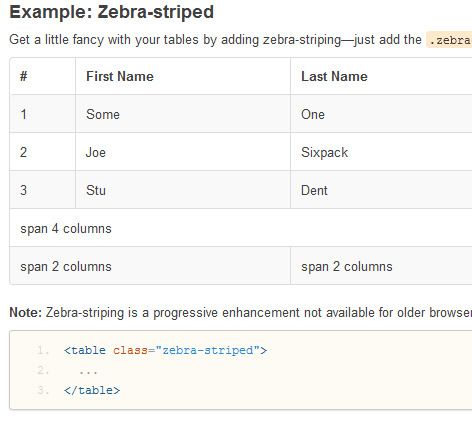
Task: Click the 'First Name' column header
Action: (183, 76)
